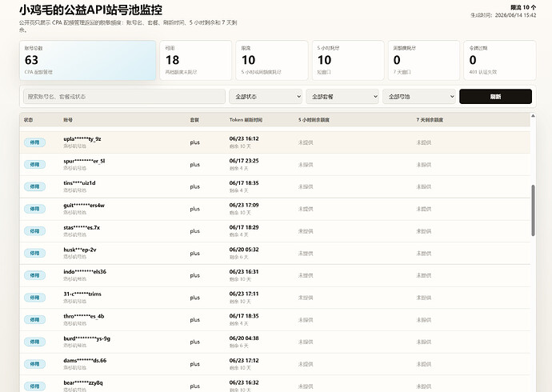552x392 pixels.
Task: Click refresh time 06/17 18:29
Action: pos(244,227)
